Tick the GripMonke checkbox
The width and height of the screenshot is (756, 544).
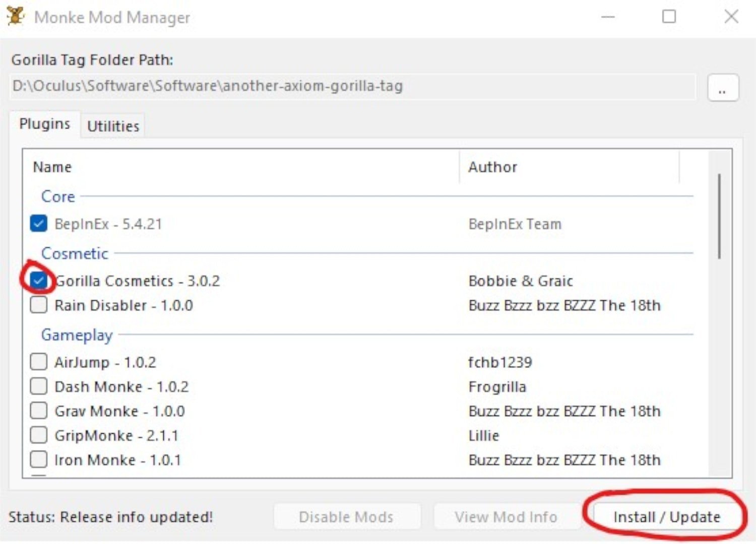click(38, 434)
